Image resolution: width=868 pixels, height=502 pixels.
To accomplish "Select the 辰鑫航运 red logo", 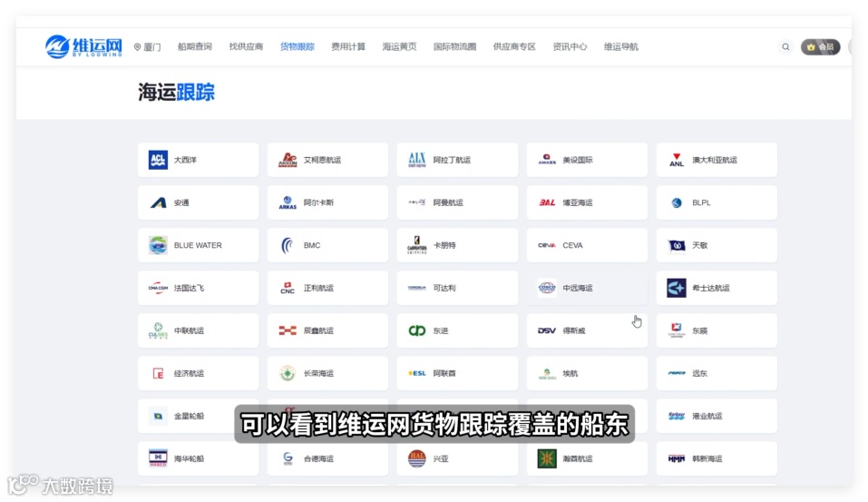I will pyautogui.click(x=288, y=330).
